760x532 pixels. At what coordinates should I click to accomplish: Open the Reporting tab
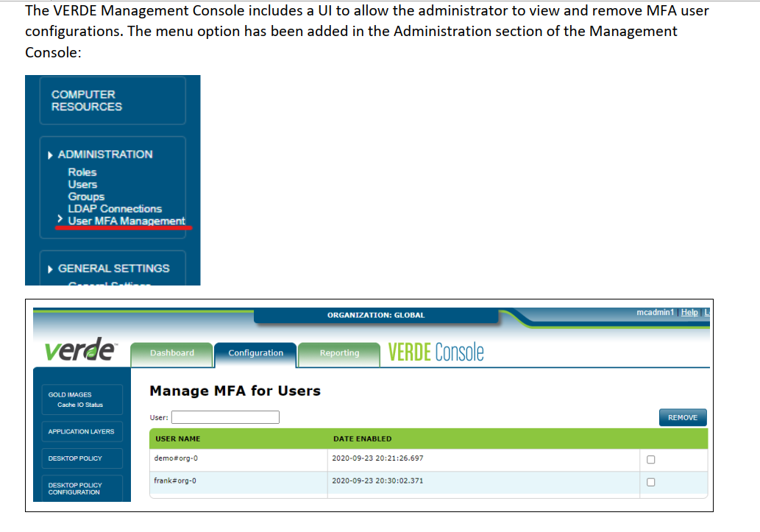pyautogui.click(x=339, y=353)
